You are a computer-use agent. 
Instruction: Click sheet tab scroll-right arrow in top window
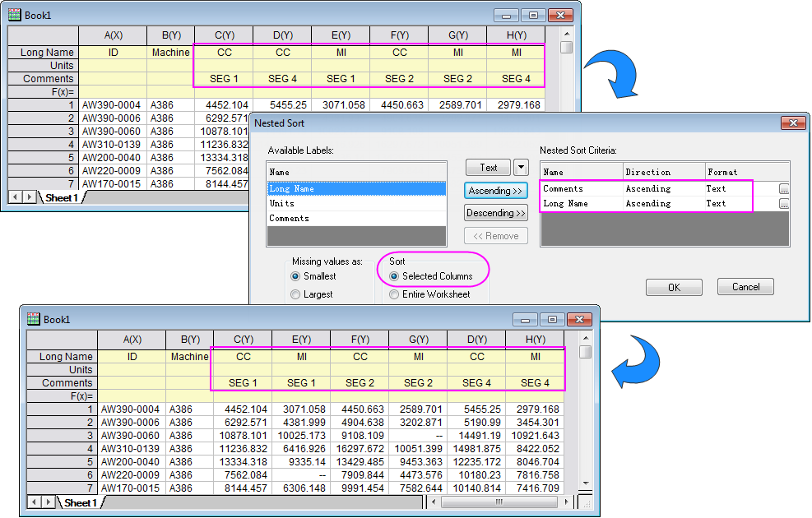point(29,197)
